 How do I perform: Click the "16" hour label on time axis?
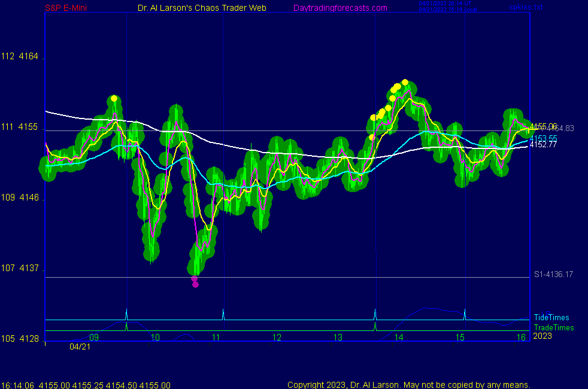pyautogui.click(x=521, y=338)
